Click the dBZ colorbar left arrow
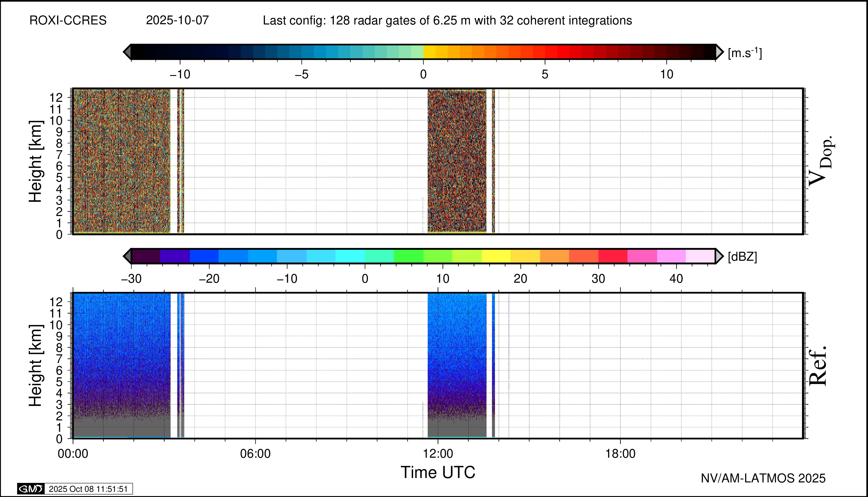868x497 pixels. (x=127, y=256)
